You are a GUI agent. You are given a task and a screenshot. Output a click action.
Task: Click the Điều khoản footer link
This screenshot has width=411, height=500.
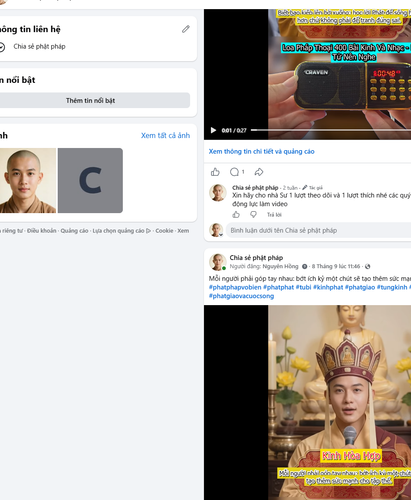(x=42, y=231)
